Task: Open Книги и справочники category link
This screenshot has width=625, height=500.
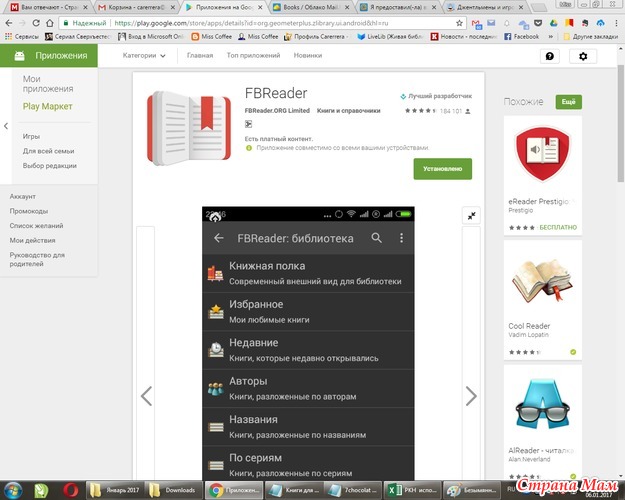Action: [348, 110]
